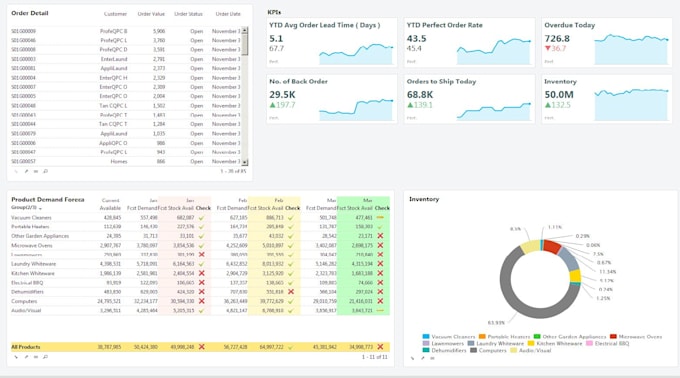680x378 pixels.
Task: Click 63.93% label on donut chart
Action: (496, 323)
